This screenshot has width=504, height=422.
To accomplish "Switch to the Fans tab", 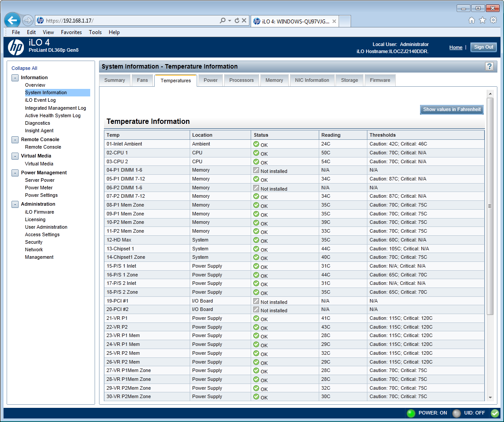I will click(142, 81).
